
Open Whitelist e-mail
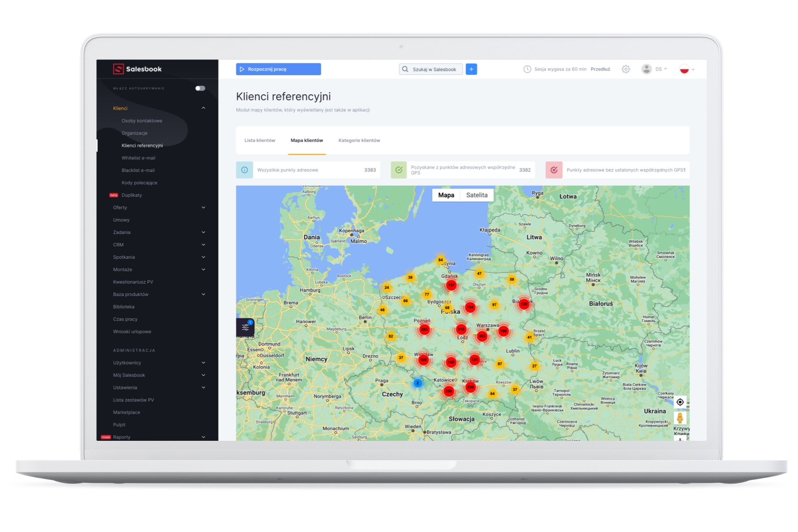[x=138, y=158]
